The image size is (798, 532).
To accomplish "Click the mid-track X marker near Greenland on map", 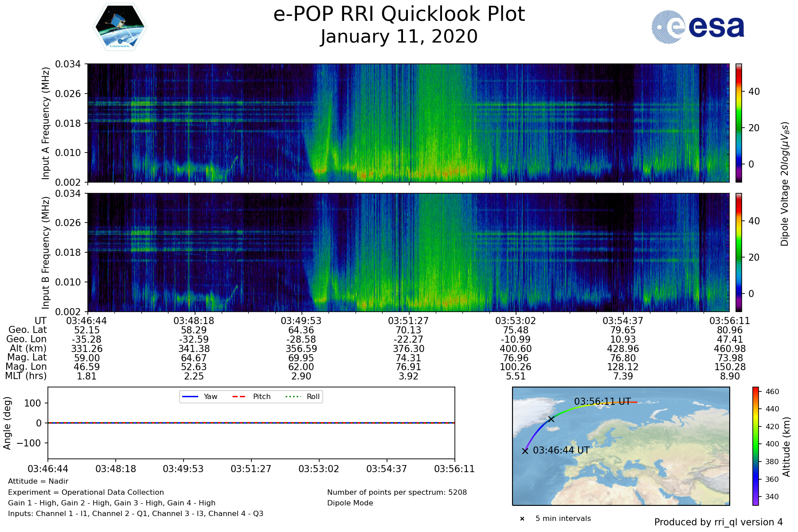I will point(551,419).
